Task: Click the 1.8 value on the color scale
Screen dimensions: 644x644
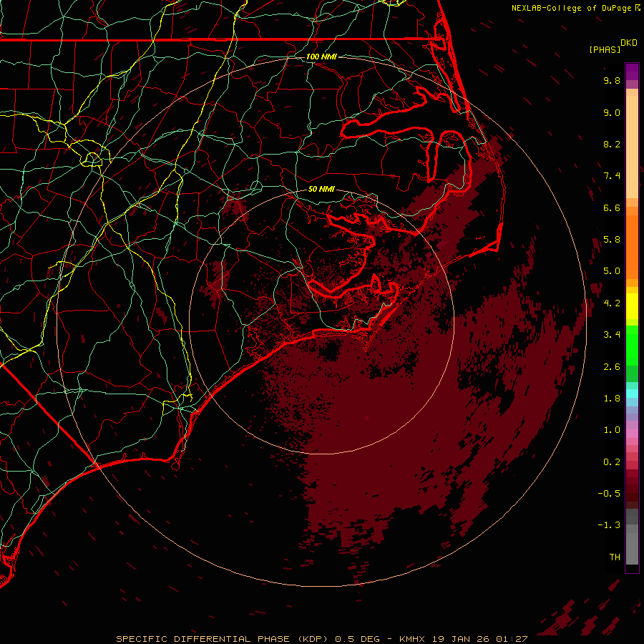Action: click(612, 399)
